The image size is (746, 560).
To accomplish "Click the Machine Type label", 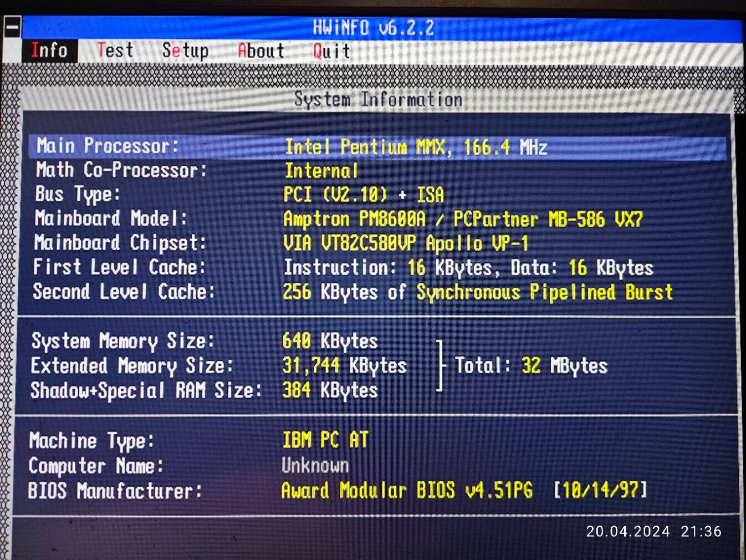I will click(91, 441).
